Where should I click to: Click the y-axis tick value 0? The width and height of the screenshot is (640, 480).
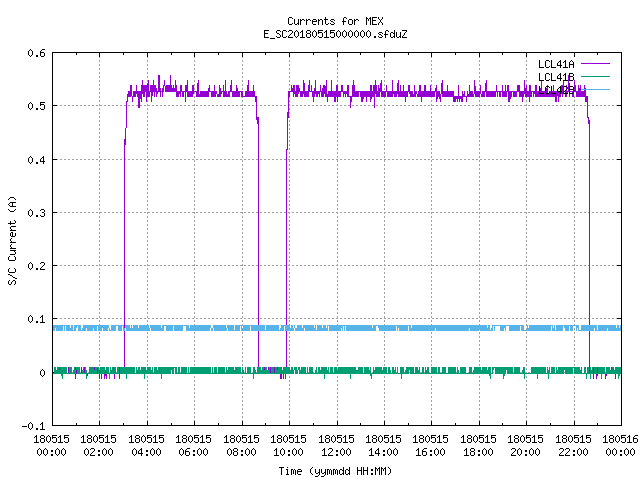pos(42,373)
